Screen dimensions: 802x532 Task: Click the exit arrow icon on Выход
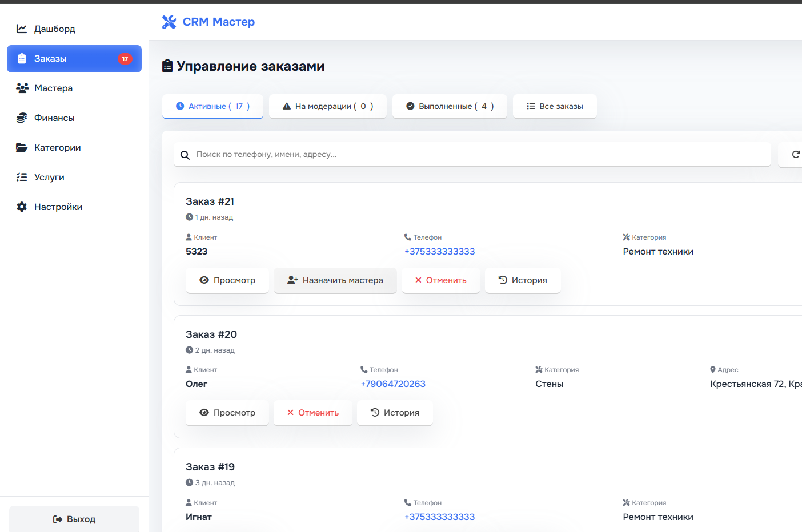coord(58,519)
